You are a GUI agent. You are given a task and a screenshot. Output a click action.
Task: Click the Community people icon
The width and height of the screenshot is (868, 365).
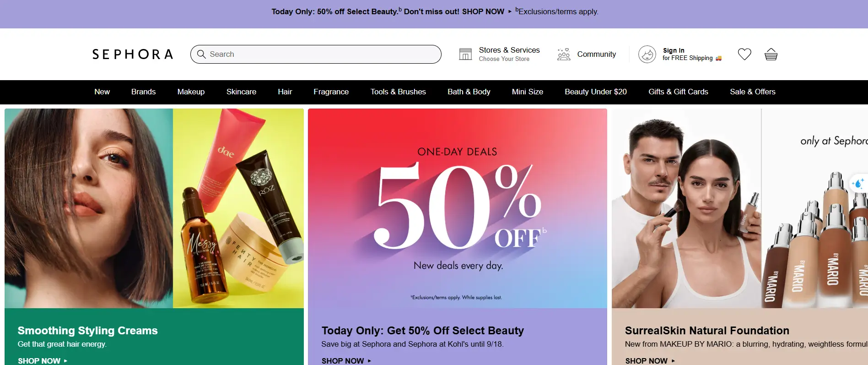[x=564, y=54]
